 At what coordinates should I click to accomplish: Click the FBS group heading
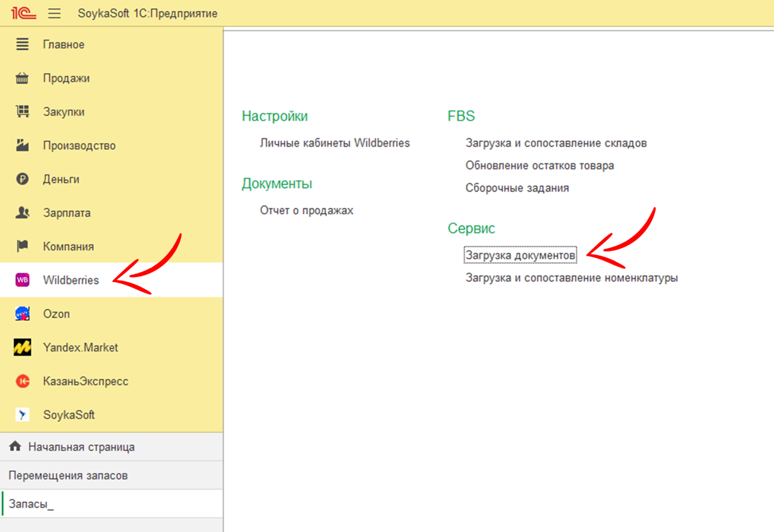click(461, 116)
